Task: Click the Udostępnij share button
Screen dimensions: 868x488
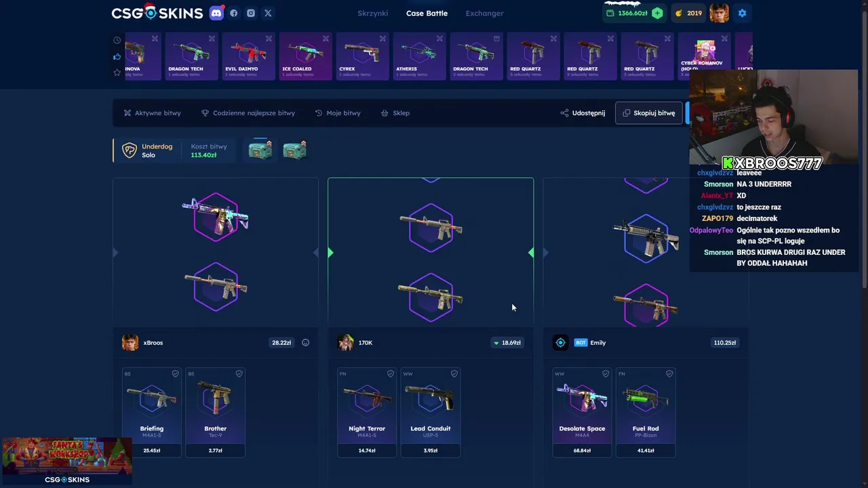Action: point(583,113)
